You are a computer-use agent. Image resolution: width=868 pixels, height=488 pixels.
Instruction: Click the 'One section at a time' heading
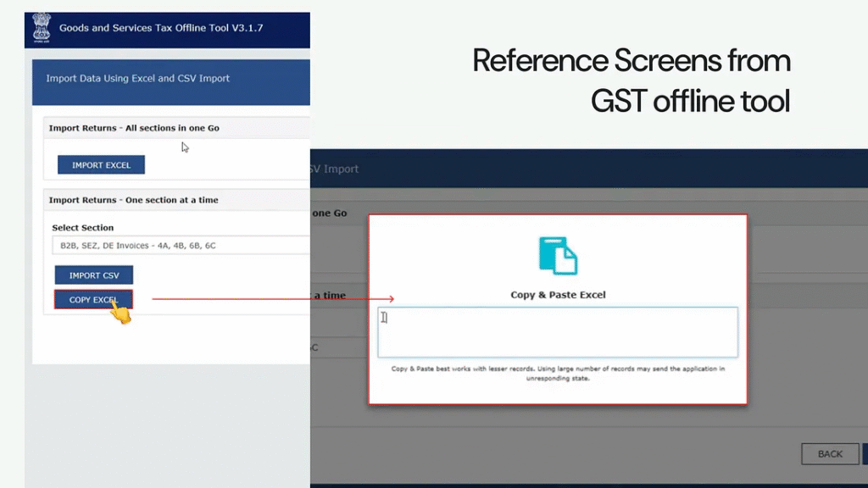click(133, 200)
